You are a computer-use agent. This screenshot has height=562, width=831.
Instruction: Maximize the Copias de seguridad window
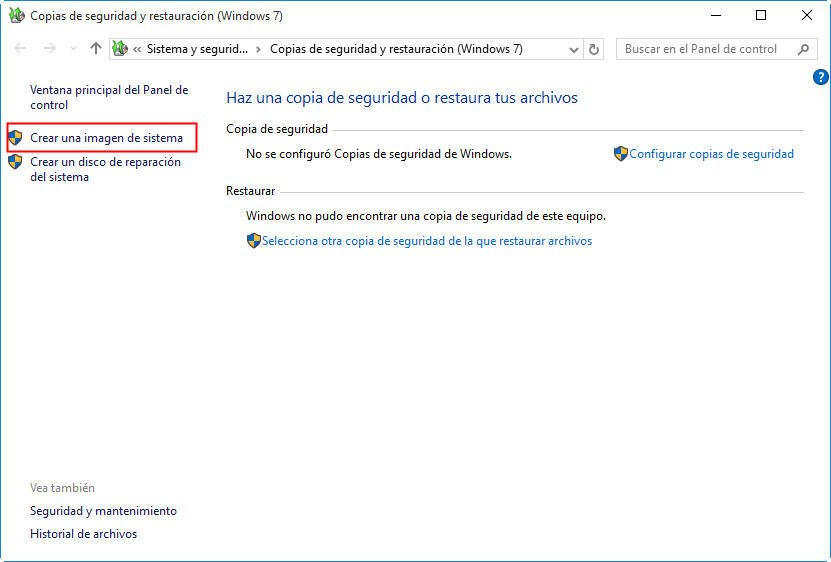(761, 15)
